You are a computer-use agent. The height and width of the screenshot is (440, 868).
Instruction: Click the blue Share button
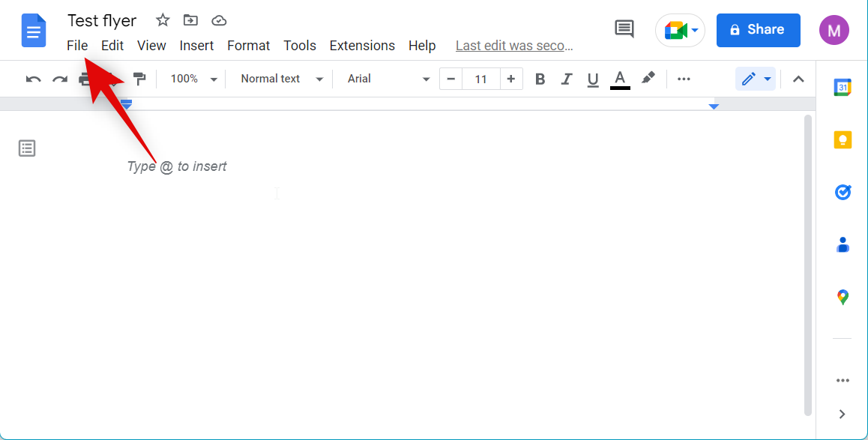click(758, 30)
